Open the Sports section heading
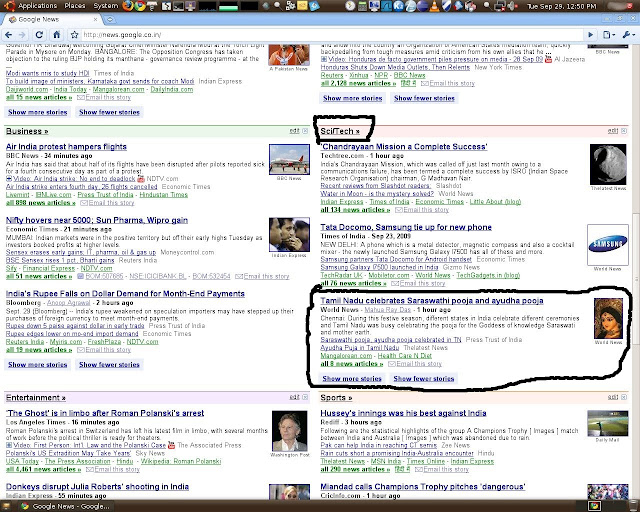The height and width of the screenshot is (512, 640). tap(336, 398)
